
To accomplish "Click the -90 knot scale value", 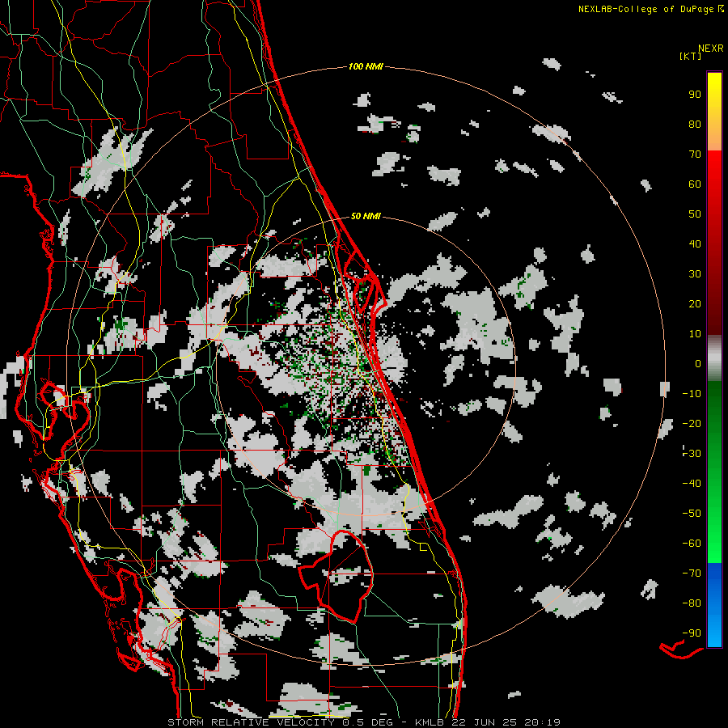I will pos(692,633).
